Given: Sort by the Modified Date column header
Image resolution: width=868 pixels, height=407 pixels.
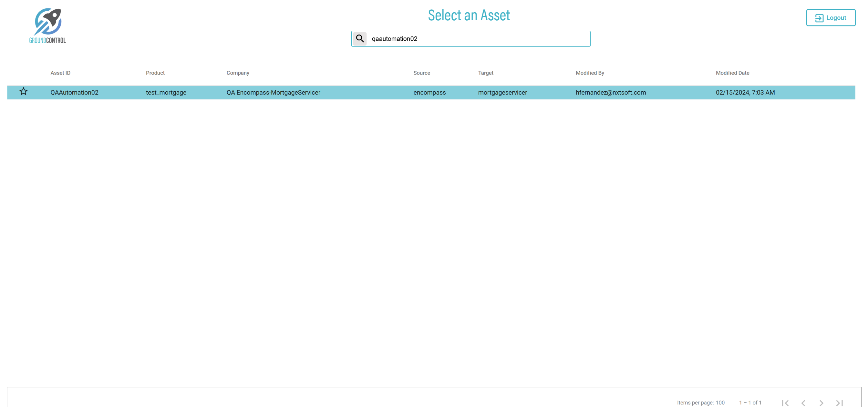Looking at the screenshot, I should click(x=732, y=73).
